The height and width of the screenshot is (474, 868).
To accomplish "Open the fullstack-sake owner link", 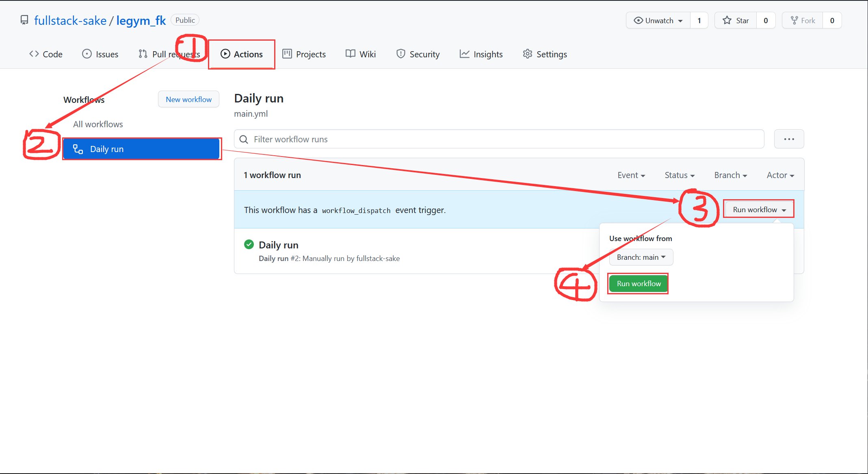I will [x=70, y=20].
